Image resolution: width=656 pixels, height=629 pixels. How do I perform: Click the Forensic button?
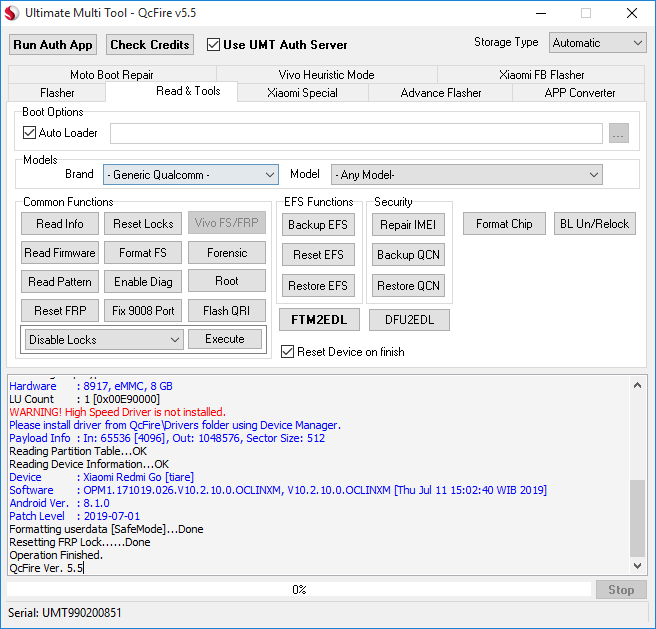tap(227, 253)
